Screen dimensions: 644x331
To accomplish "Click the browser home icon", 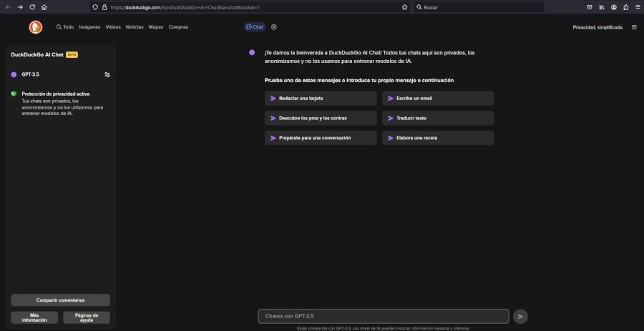I will pos(44,7).
